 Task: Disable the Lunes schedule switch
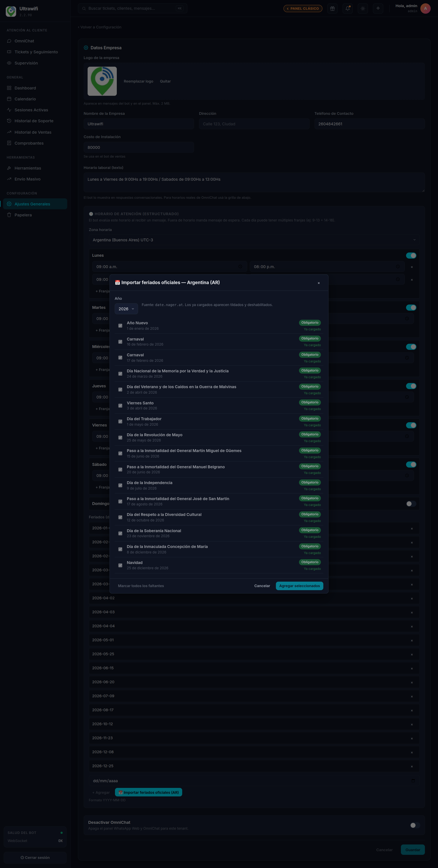click(x=411, y=255)
